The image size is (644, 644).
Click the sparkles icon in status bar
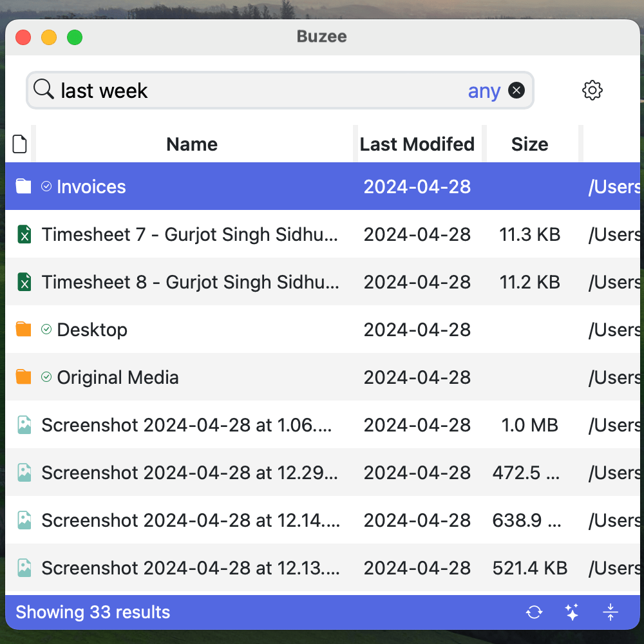pos(572,612)
